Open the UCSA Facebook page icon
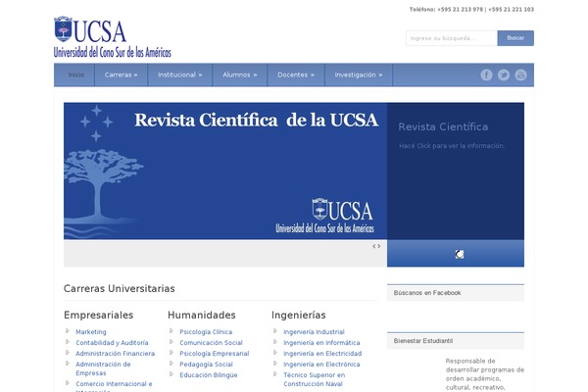Viewport: 588px width, 392px height. coord(486,75)
